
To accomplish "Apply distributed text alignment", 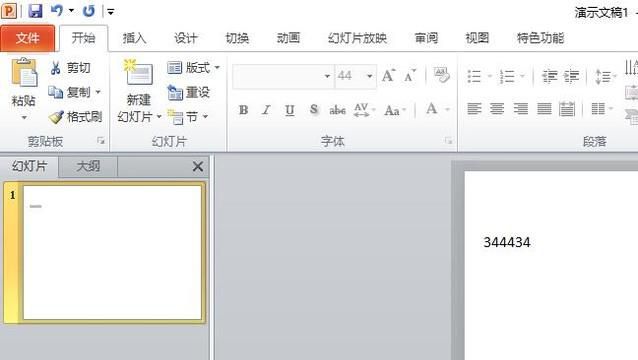I will (x=567, y=109).
